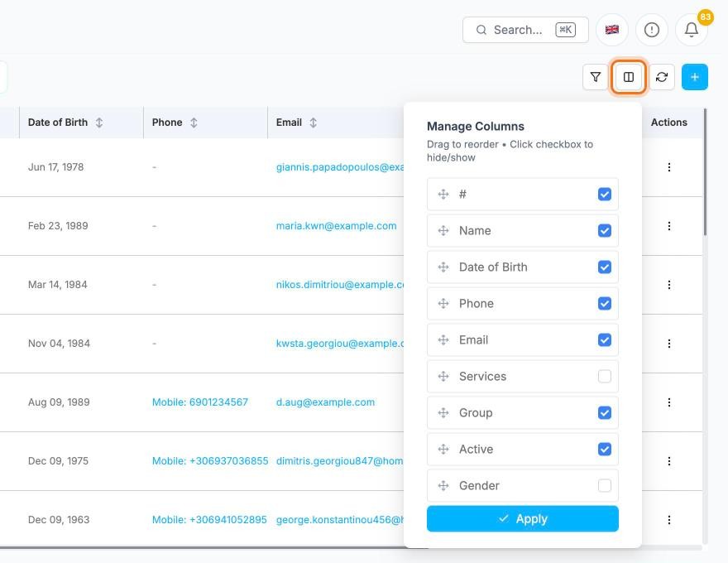The width and height of the screenshot is (728, 563).
Task: Open dimitris.georgiou847 email link
Action: click(340, 461)
